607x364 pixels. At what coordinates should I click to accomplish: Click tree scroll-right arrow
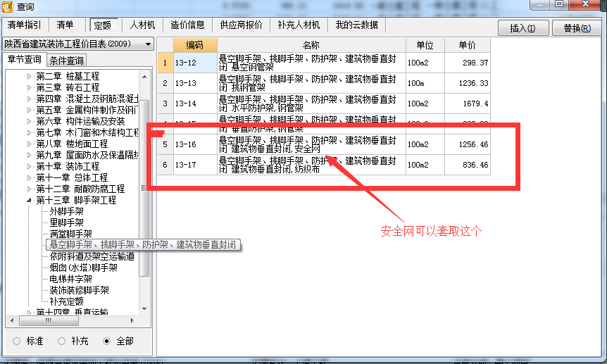pyautogui.click(x=132, y=320)
